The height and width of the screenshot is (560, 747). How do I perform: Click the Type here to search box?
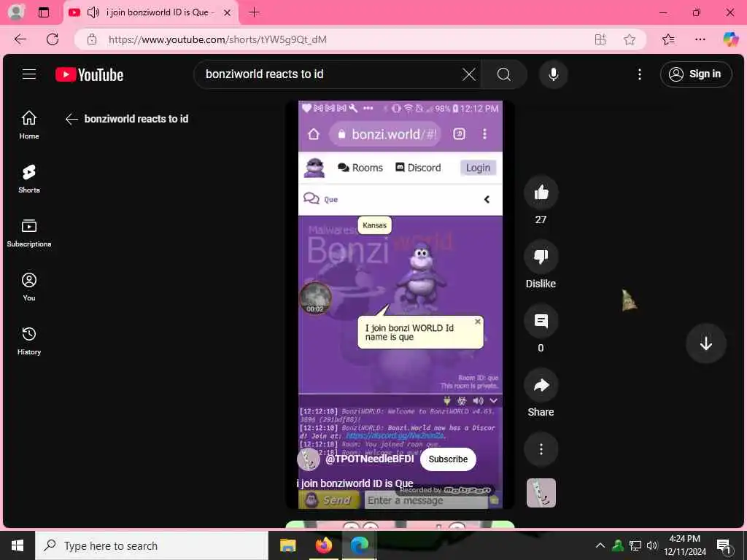[152, 545]
